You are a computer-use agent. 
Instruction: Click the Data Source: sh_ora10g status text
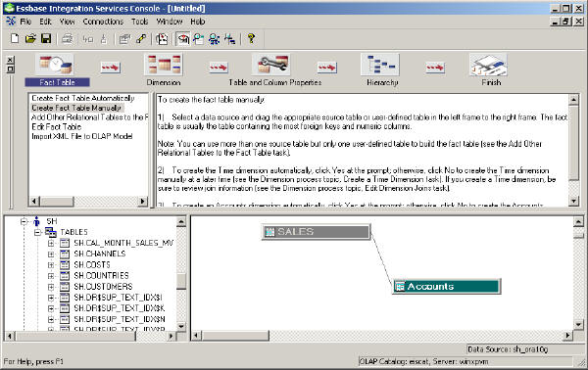point(508,349)
